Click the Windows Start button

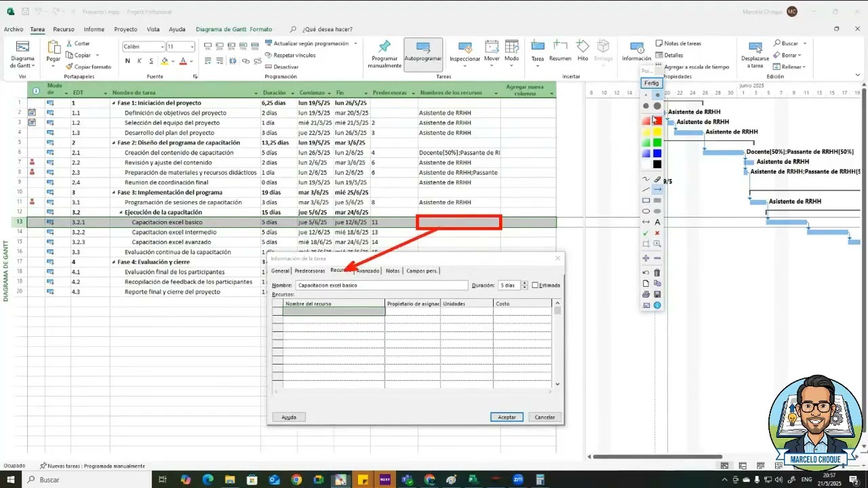12,479
